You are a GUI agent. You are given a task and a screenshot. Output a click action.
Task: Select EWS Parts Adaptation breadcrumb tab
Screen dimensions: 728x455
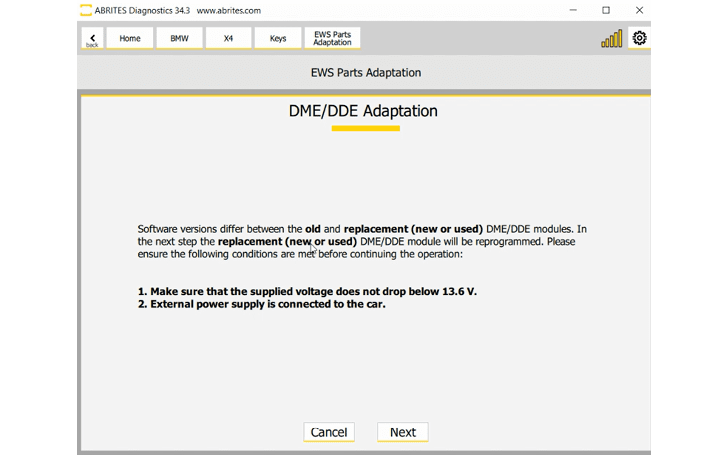point(332,38)
